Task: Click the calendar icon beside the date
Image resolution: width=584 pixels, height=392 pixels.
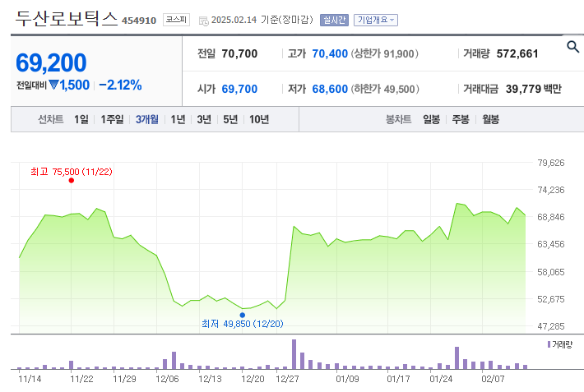Action: [204, 21]
